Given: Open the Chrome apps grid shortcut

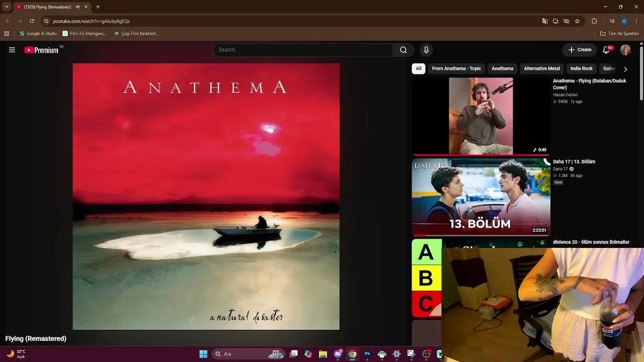Looking at the screenshot, I should [x=7, y=34].
